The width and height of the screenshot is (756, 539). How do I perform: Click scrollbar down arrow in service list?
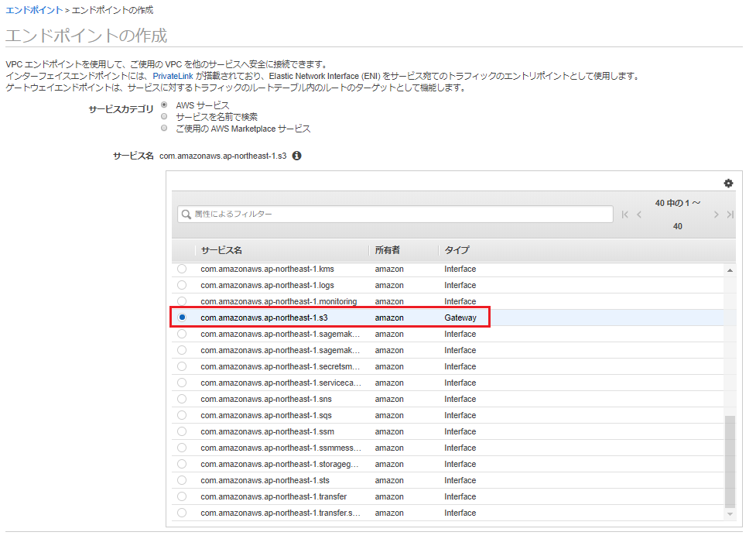(730, 514)
